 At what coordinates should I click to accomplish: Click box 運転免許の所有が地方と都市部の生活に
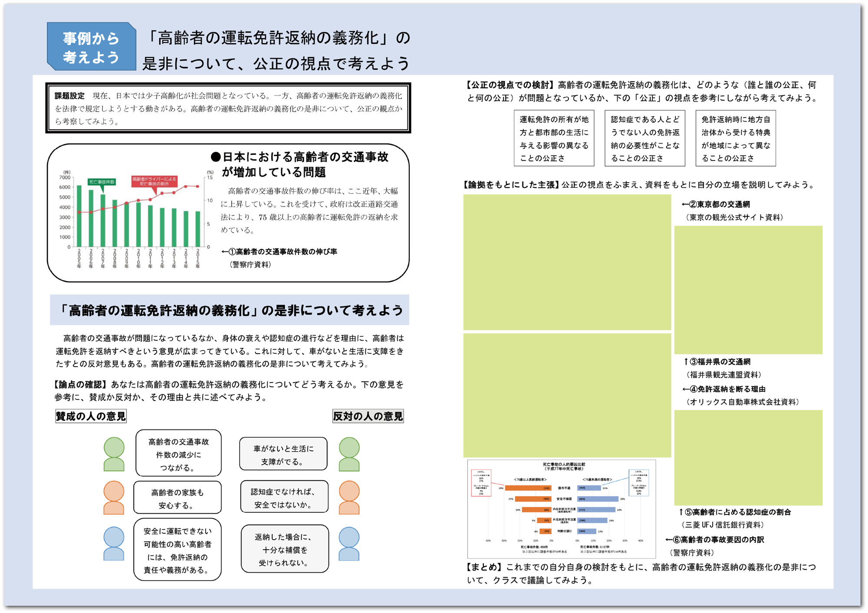(554, 138)
